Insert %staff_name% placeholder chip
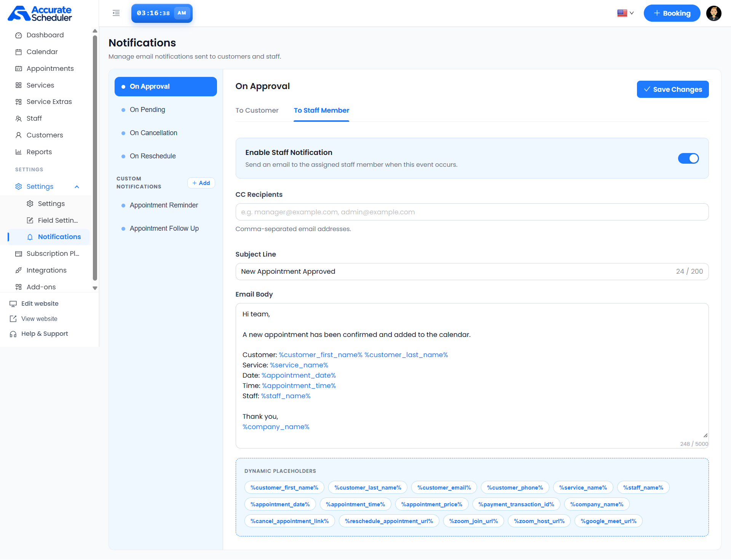731x560 pixels. [x=643, y=488]
